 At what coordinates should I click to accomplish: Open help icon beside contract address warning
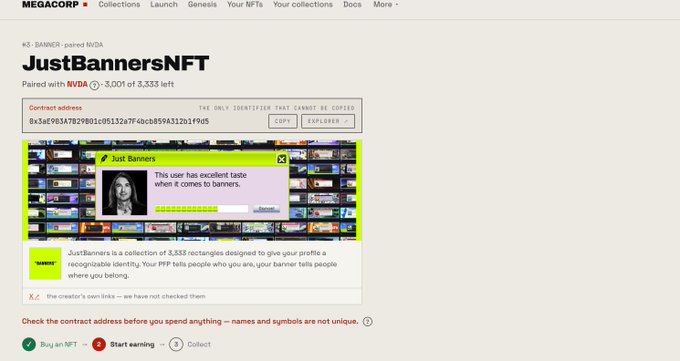click(367, 322)
